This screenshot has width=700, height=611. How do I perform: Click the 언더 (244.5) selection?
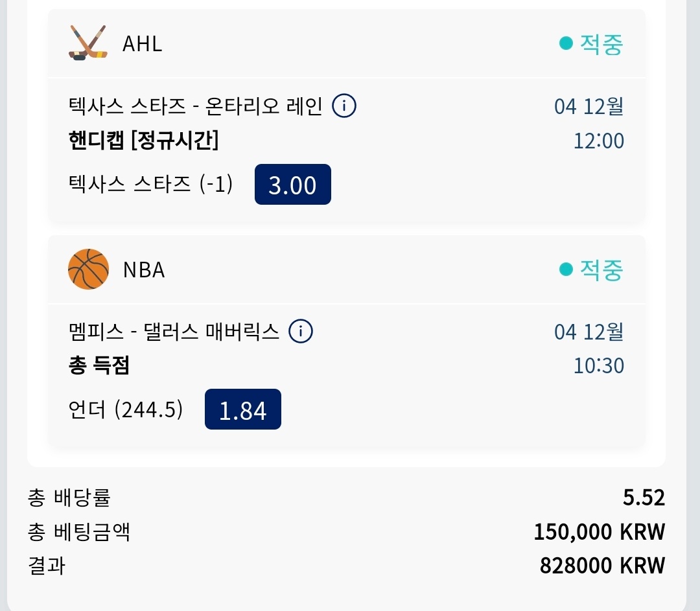(125, 409)
